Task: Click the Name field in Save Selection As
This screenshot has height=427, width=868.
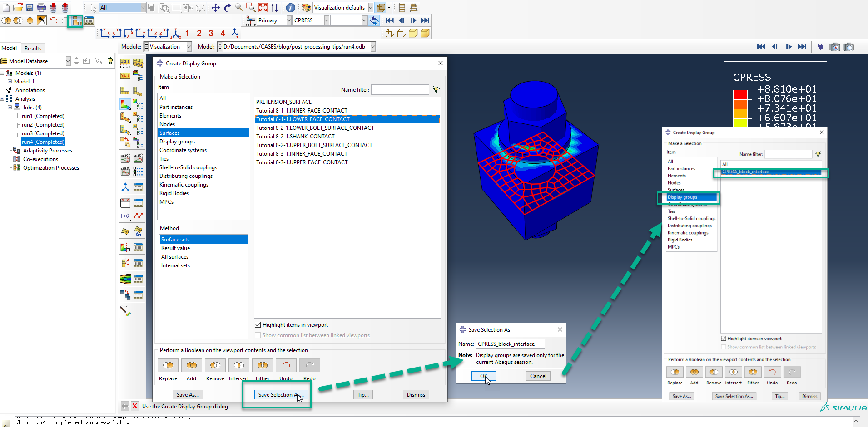Action: [511, 344]
